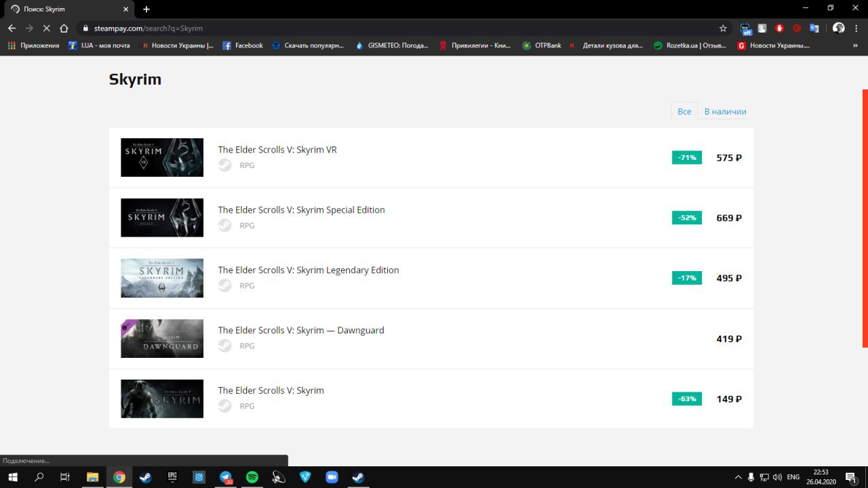Open 'The Elder Scrolls V: Skyrim Special Edition' title
The height and width of the screenshot is (488, 868).
[x=301, y=210]
